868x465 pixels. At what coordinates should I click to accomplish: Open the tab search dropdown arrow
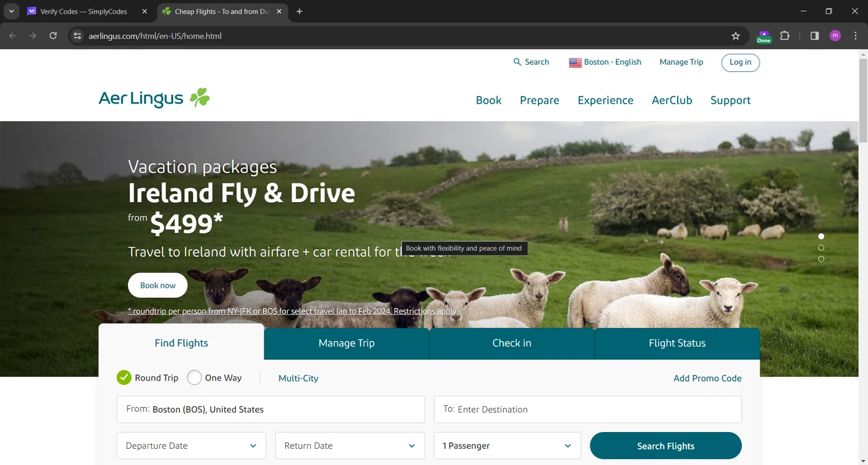click(x=11, y=12)
